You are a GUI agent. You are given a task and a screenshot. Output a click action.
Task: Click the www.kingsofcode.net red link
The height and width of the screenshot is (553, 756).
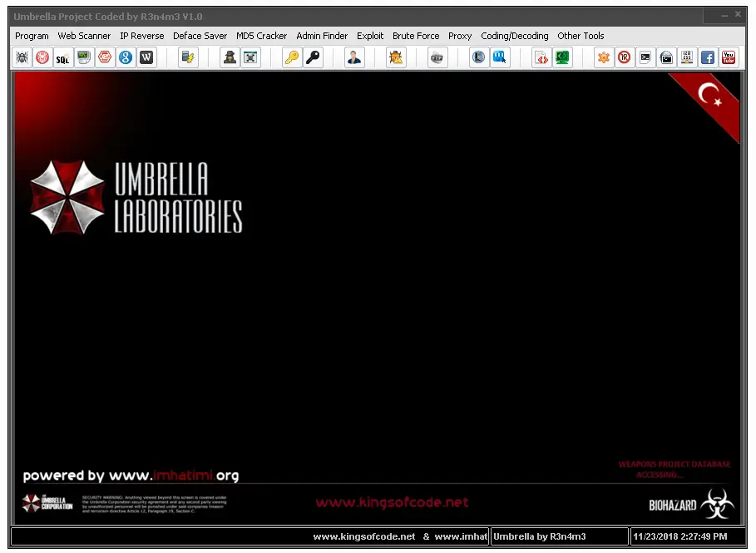[x=392, y=501]
